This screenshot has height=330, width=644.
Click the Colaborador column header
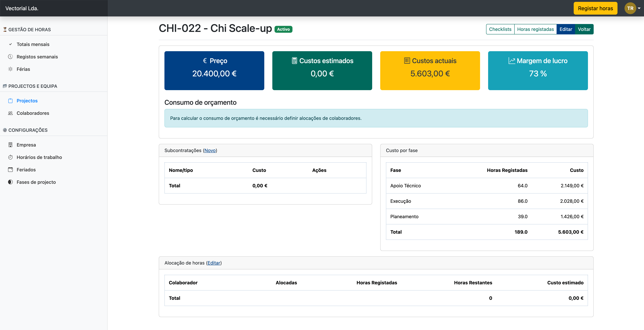tap(183, 283)
